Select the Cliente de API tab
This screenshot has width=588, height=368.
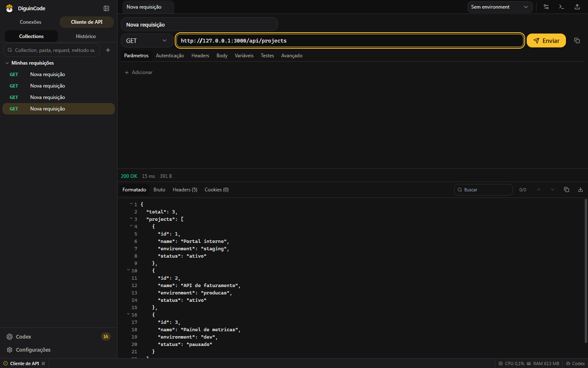click(x=87, y=22)
